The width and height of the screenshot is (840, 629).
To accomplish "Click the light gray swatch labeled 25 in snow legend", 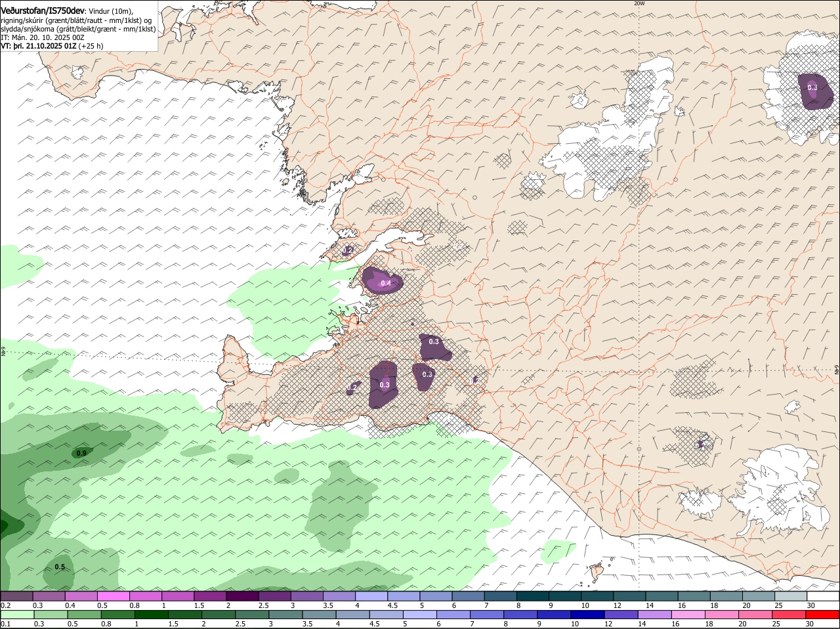I will pyautogui.click(x=791, y=596).
